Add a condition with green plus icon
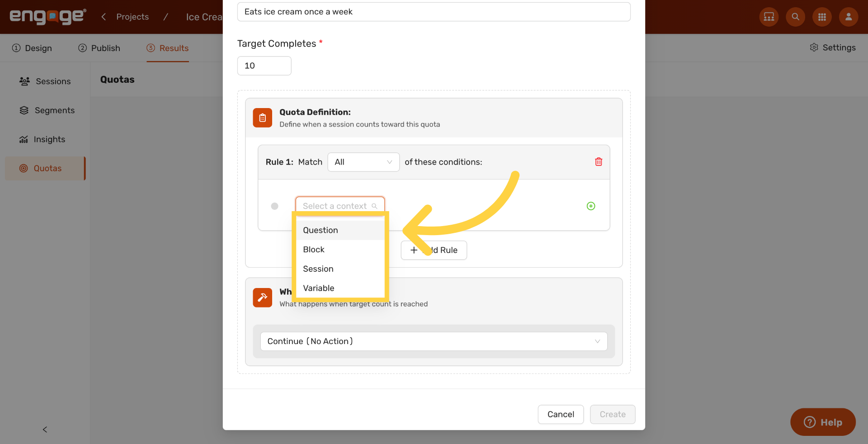The width and height of the screenshot is (868, 444). (x=591, y=206)
